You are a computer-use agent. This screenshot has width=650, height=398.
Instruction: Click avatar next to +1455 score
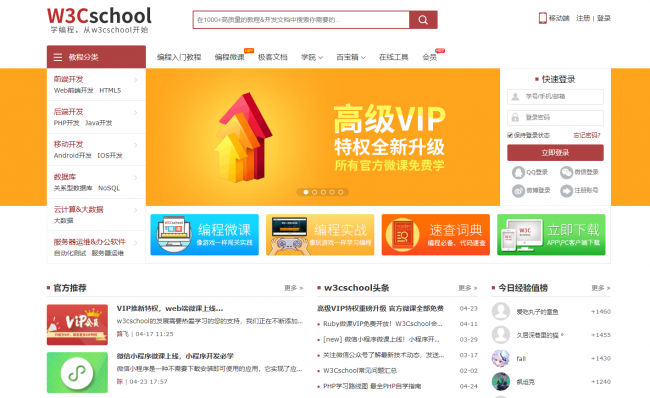click(x=501, y=335)
